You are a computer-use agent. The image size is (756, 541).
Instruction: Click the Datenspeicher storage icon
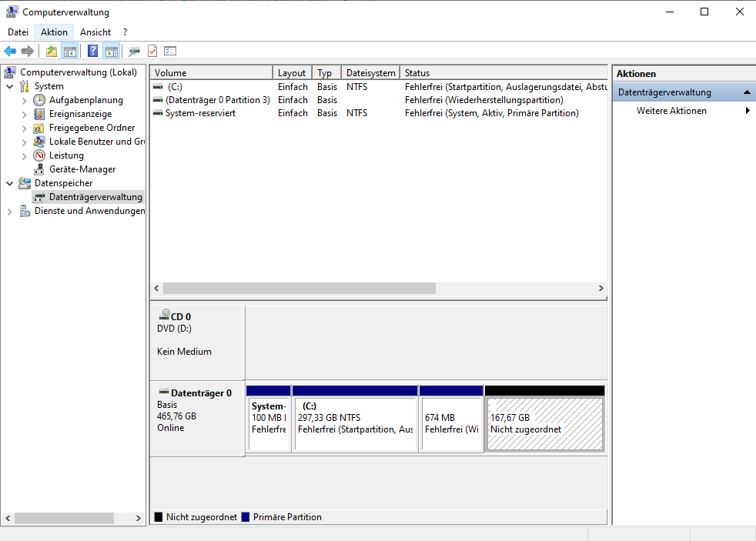click(x=25, y=183)
